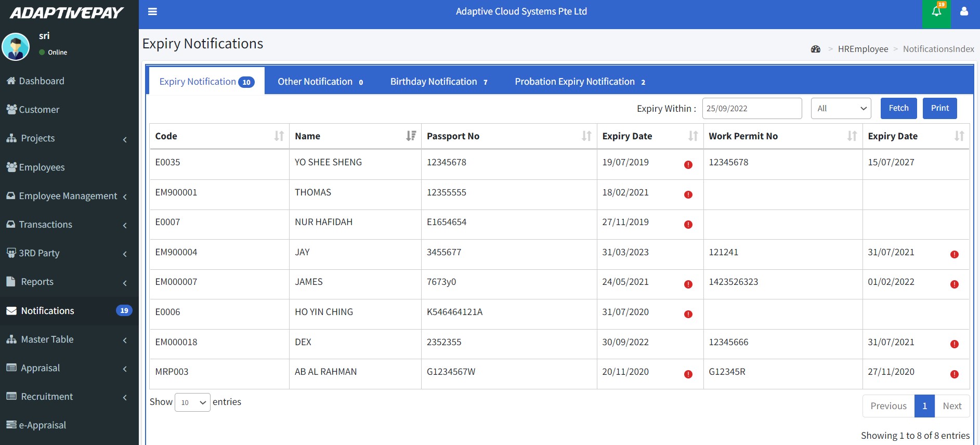This screenshot has width=980, height=445.
Task: Click the Next pagination button
Action: [x=952, y=406]
